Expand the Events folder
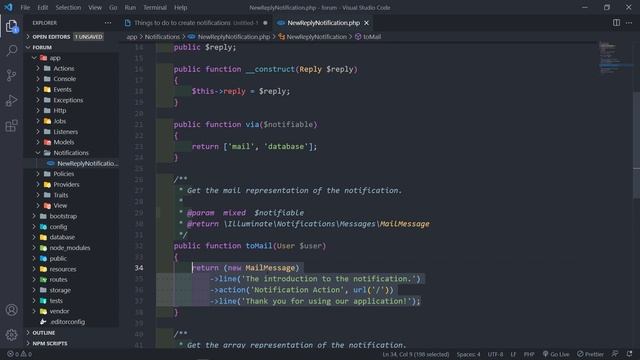This screenshot has height=360, width=640. click(x=71, y=89)
